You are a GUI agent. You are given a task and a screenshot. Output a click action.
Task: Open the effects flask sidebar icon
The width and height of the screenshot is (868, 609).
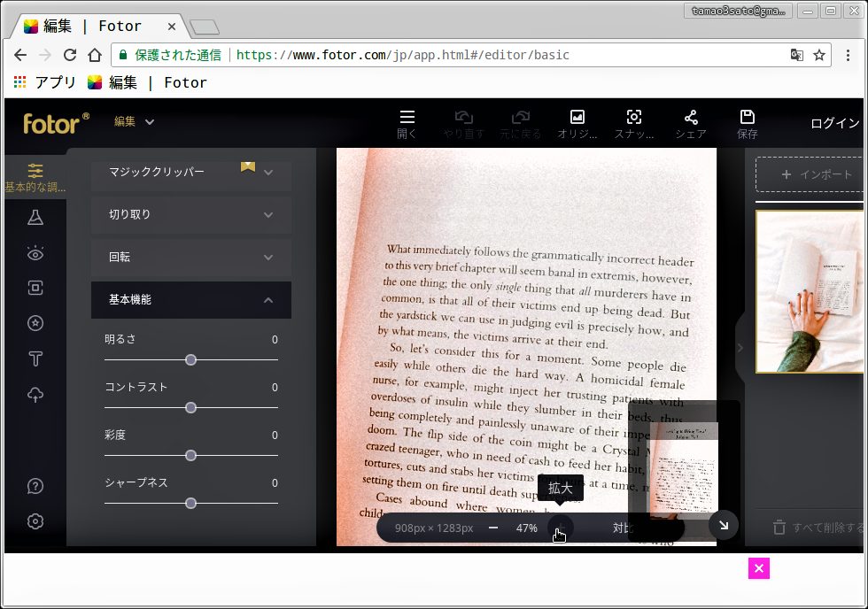click(35, 218)
